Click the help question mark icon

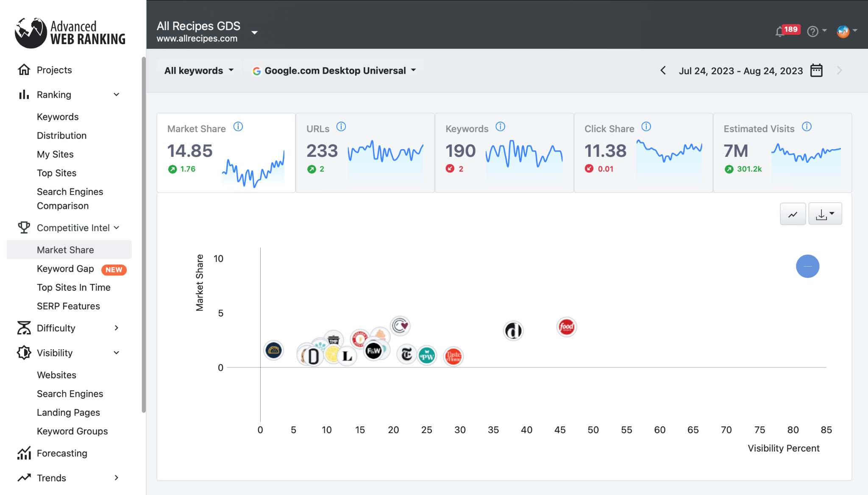[x=812, y=31]
